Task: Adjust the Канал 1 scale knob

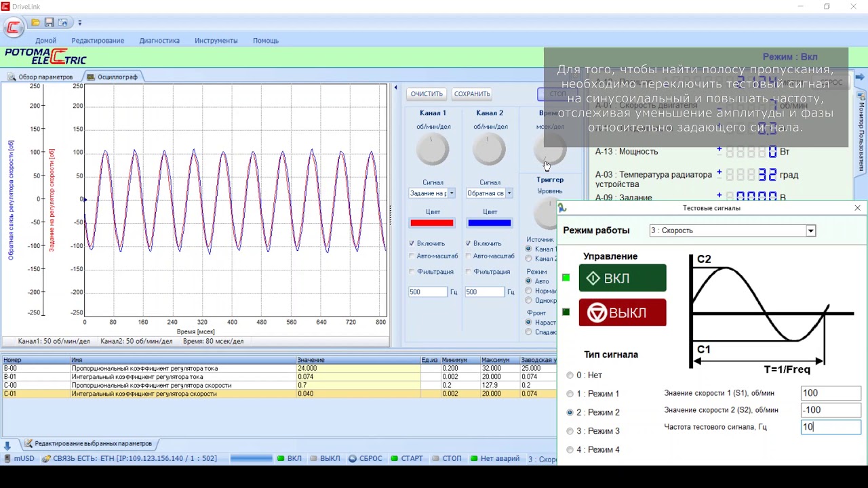Action: [x=433, y=149]
